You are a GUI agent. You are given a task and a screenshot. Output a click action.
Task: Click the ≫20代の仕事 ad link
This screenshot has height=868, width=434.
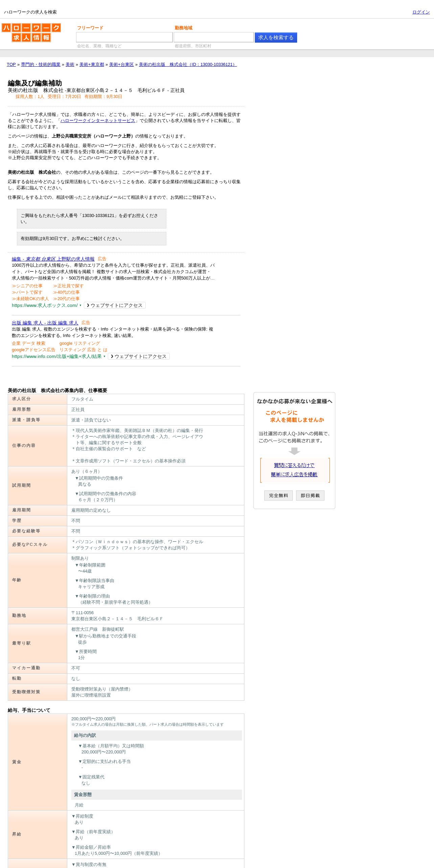(x=66, y=299)
